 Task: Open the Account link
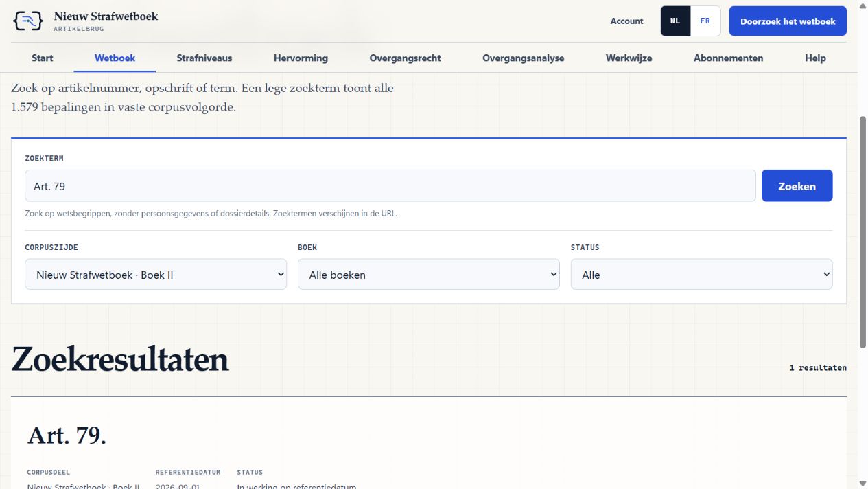[x=626, y=21]
